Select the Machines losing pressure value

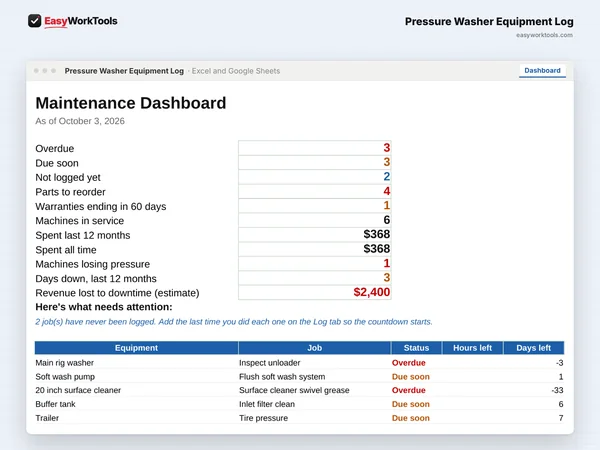pos(315,264)
